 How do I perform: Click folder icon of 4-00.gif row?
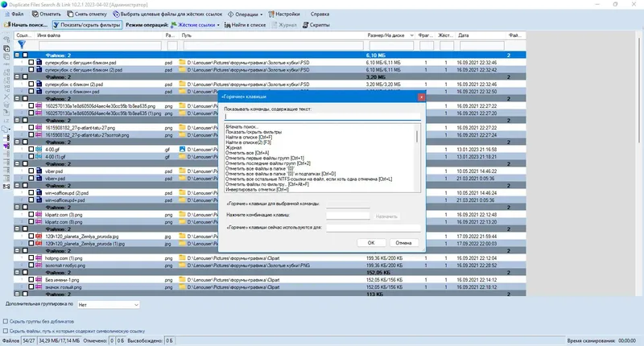(183, 150)
